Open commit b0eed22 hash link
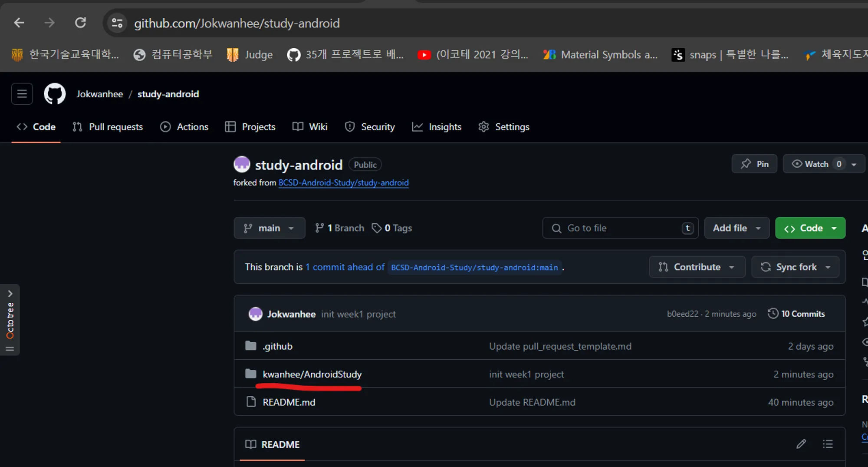Viewport: 868px width, 467px height. 683,314
